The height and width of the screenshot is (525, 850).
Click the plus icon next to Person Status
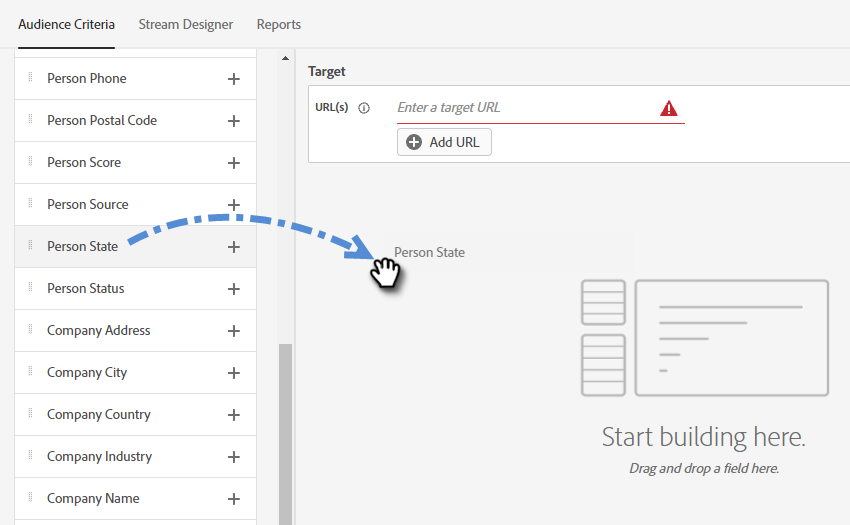[234, 289]
